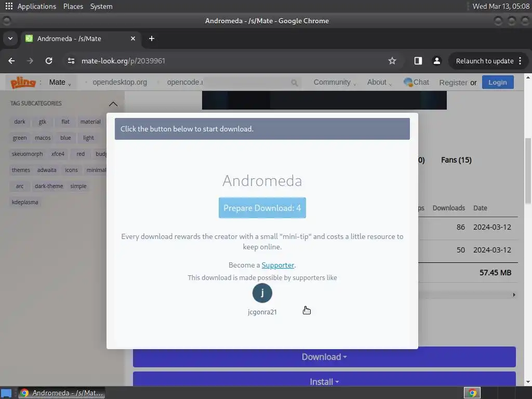Reload the page
532x399 pixels.
[49, 61]
